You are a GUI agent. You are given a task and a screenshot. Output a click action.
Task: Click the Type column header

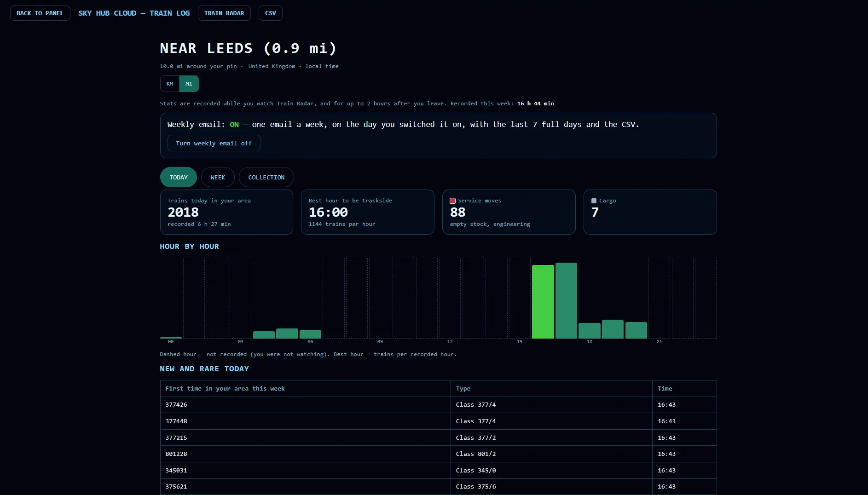click(x=551, y=389)
